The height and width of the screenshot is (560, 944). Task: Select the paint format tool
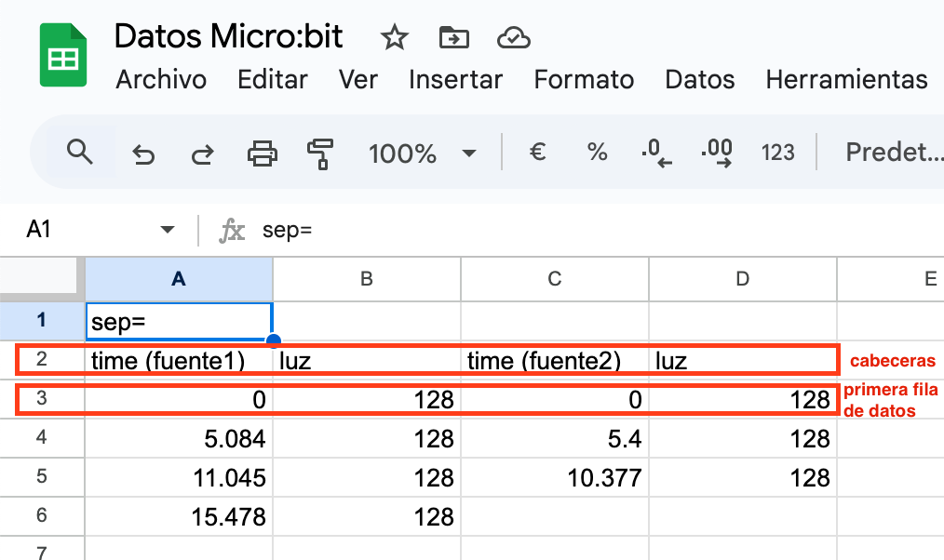pyautogui.click(x=320, y=152)
